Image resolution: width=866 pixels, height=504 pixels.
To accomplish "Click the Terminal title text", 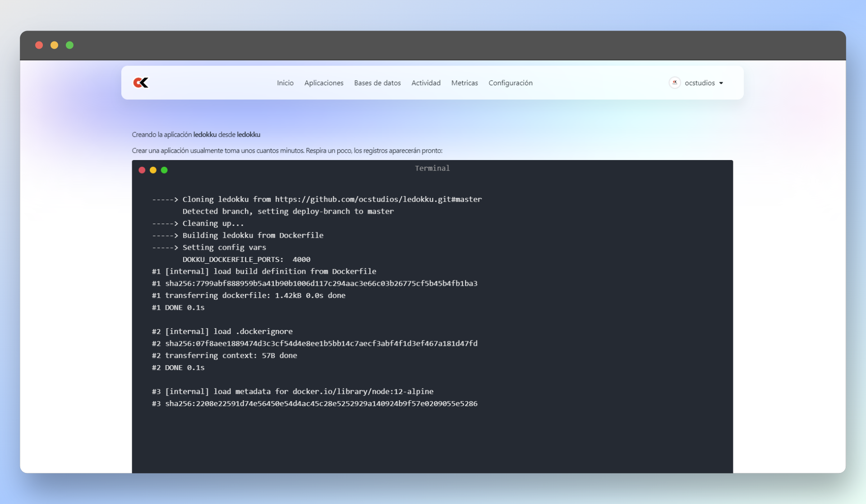I will [x=432, y=168].
